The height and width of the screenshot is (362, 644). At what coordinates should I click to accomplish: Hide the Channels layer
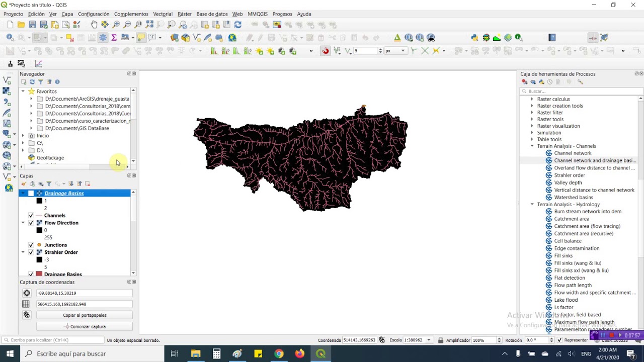tap(31, 216)
